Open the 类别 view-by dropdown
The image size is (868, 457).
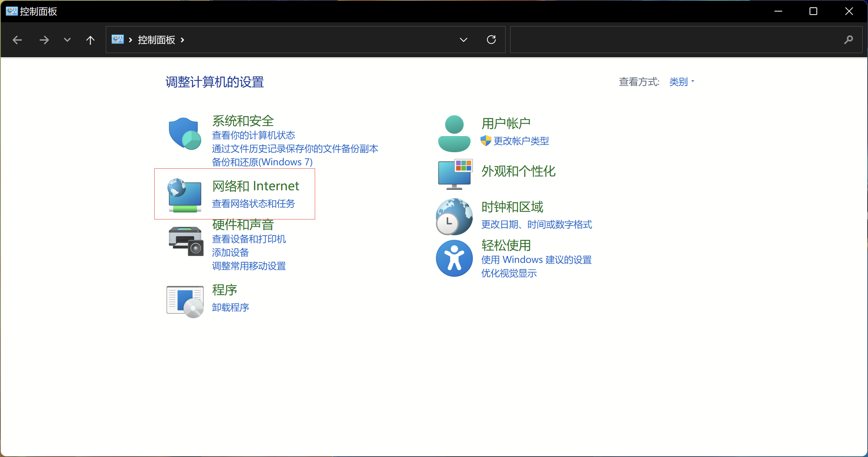pos(681,82)
